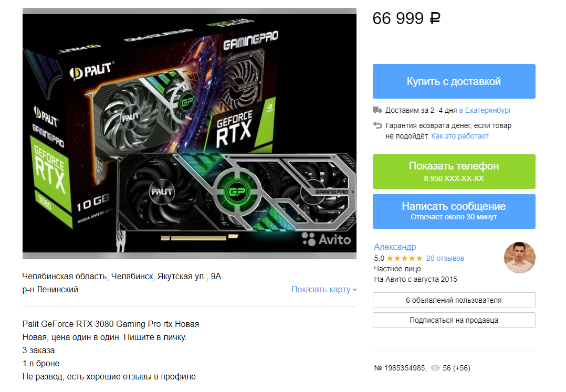This screenshot has height=392, width=566.
Task: Click the eye views counter icon
Action: tap(435, 368)
